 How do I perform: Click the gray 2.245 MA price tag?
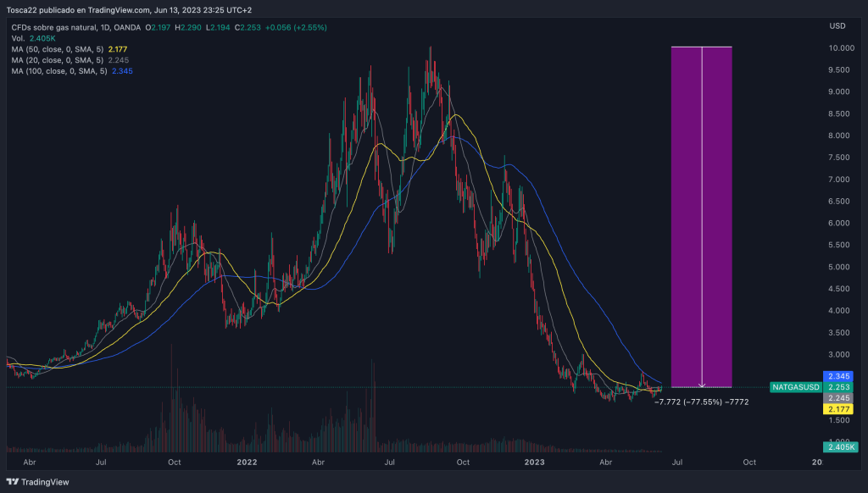coord(838,398)
